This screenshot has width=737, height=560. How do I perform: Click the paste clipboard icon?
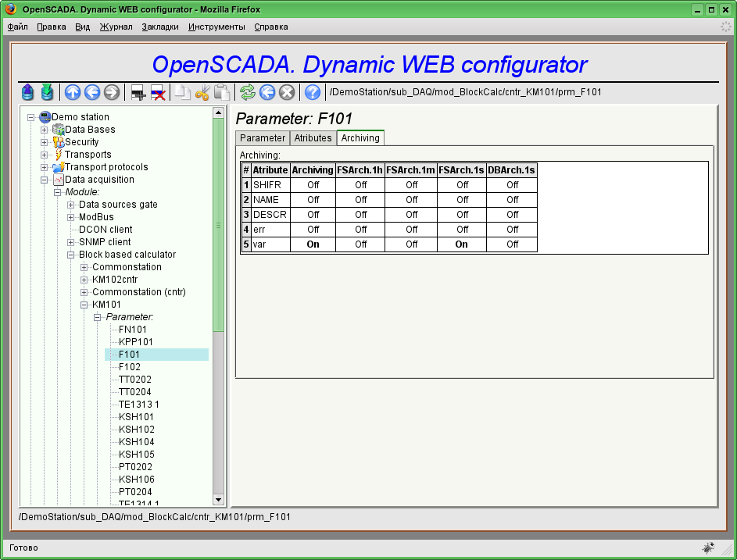[x=221, y=92]
